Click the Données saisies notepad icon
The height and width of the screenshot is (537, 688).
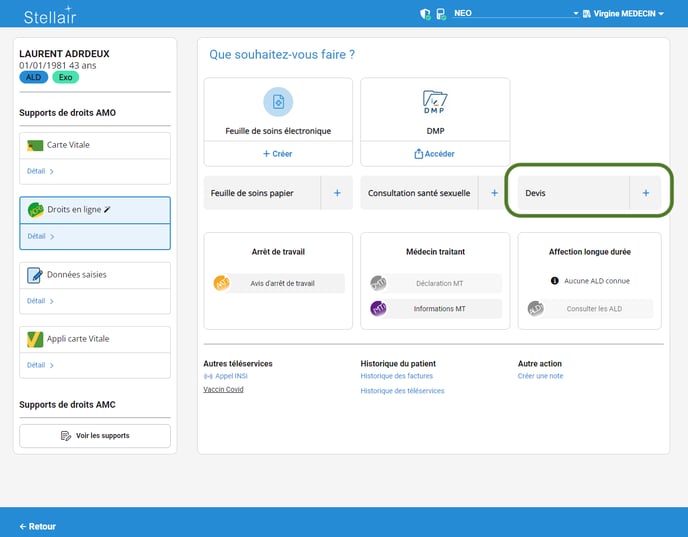34,275
